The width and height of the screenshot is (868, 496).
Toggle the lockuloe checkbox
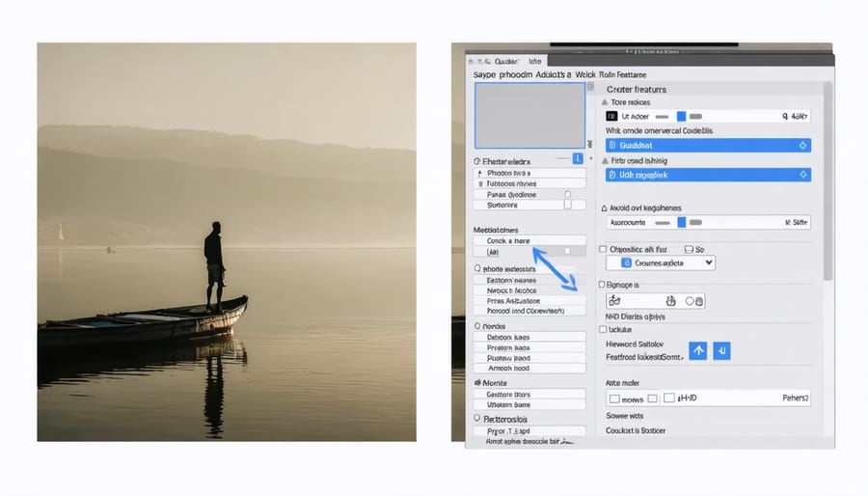(x=604, y=329)
